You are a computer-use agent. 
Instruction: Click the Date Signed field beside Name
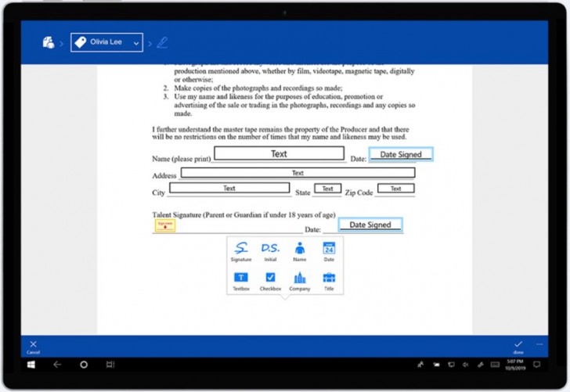pyautogui.click(x=401, y=154)
